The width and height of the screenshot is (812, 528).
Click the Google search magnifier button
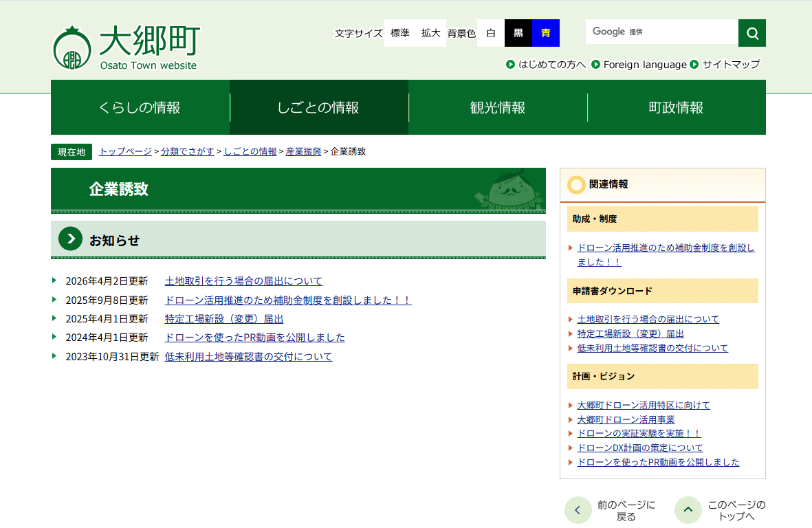pos(752,33)
